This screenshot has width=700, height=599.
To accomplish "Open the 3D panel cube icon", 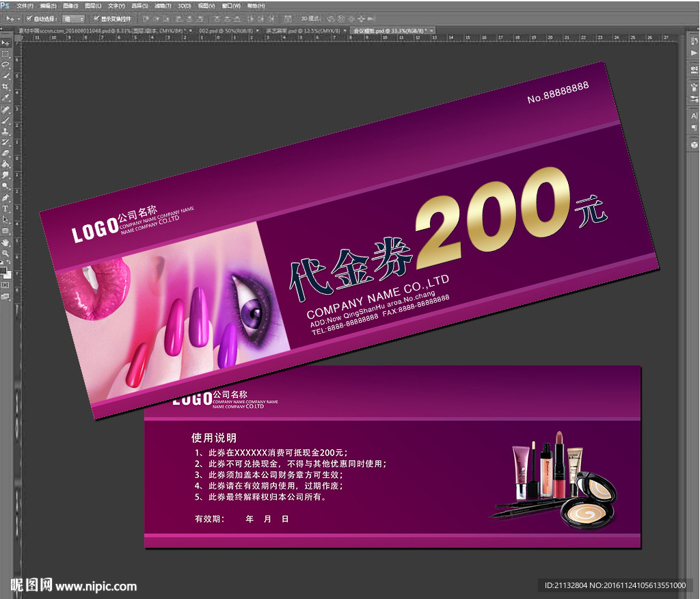I will click(x=695, y=144).
